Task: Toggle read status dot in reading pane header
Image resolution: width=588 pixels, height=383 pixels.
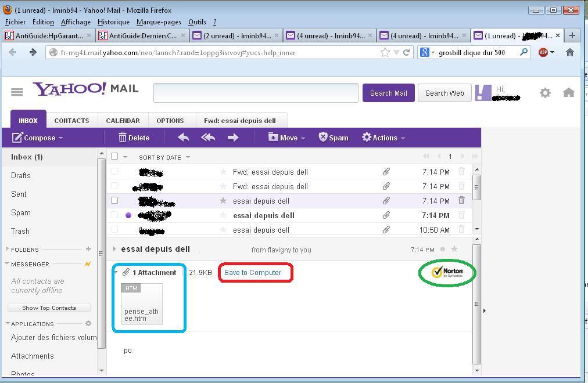Action: pos(443,250)
